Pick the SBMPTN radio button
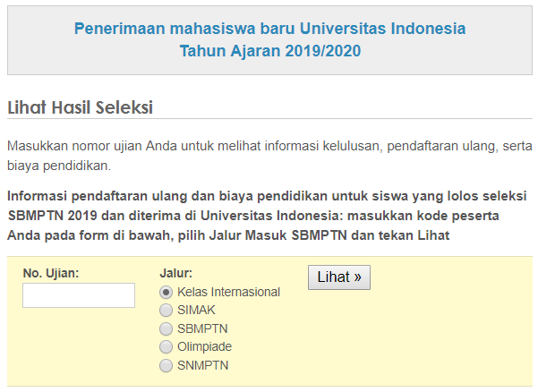Screen dimensions: 538x392 coord(166,328)
